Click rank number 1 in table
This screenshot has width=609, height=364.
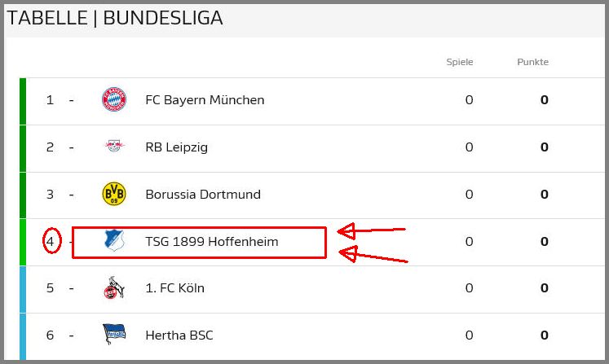[x=50, y=100]
